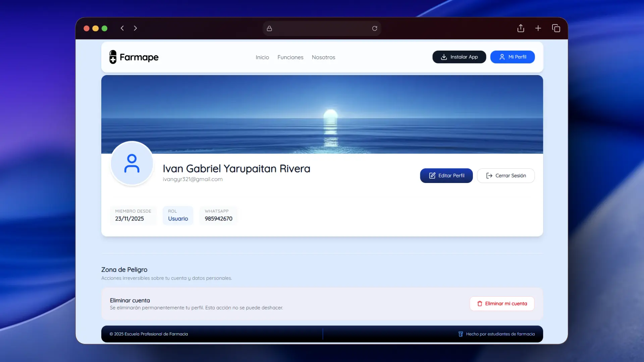Click the browser back arrow

tap(122, 28)
